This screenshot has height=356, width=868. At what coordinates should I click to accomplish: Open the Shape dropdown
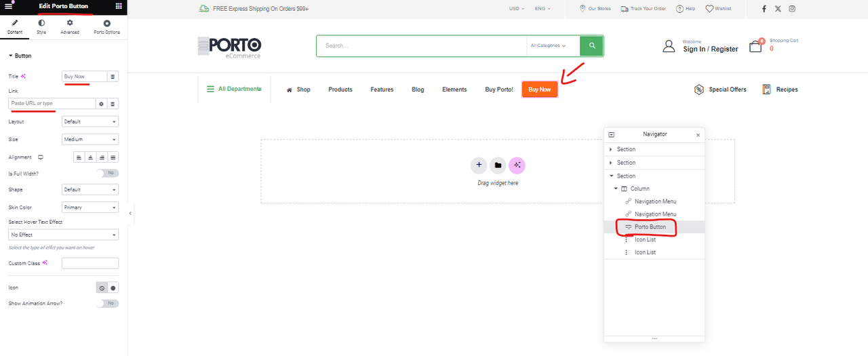coord(90,189)
